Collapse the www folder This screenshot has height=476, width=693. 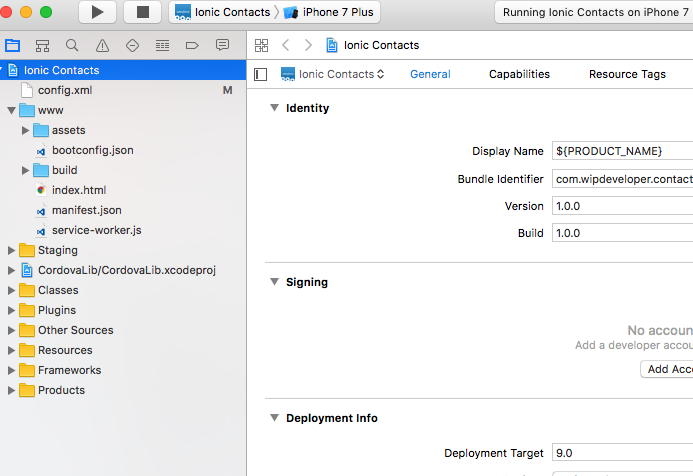(x=11, y=110)
